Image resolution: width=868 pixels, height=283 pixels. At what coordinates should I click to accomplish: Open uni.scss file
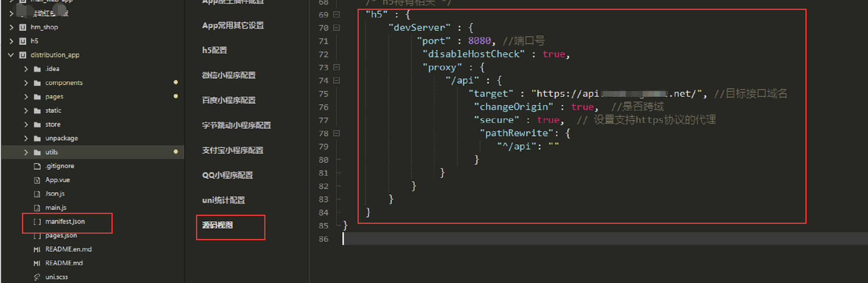click(x=57, y=277)
